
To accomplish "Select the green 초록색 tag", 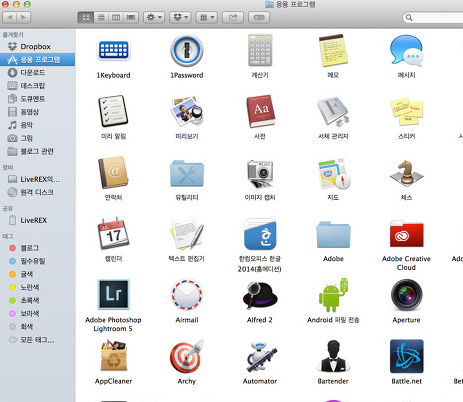I will coord(37,300).
